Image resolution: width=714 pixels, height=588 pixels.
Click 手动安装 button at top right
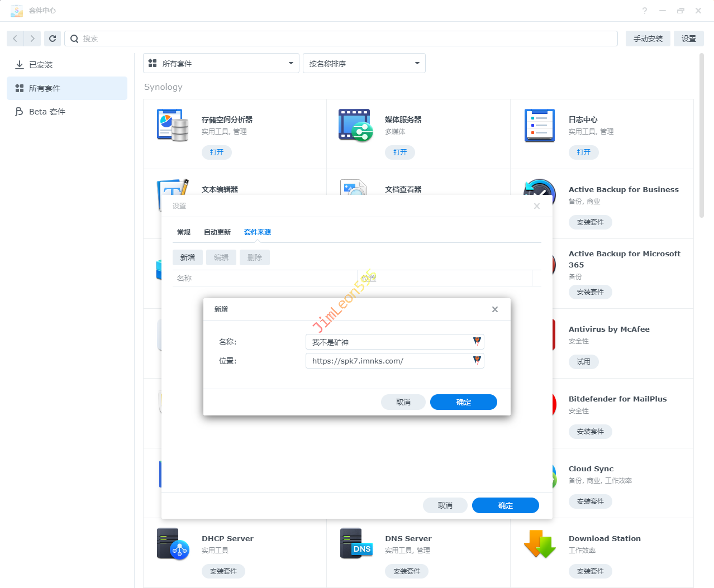tap(648, 39)
